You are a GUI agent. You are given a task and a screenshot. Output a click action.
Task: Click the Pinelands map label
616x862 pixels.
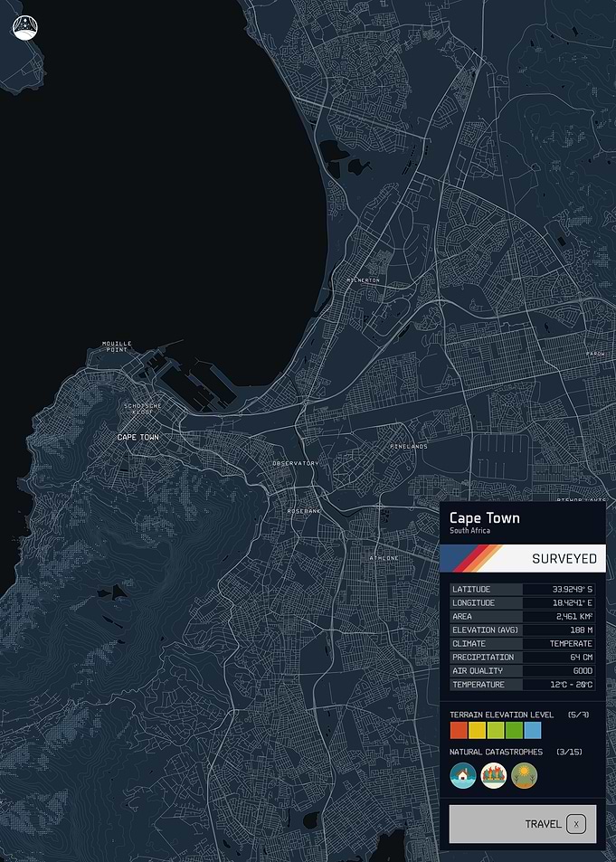409,447
